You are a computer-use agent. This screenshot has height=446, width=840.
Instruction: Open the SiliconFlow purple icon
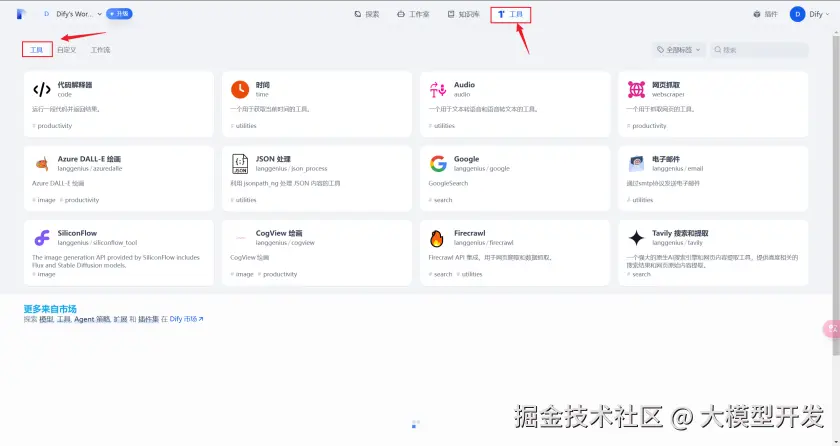tap(42, 238)
